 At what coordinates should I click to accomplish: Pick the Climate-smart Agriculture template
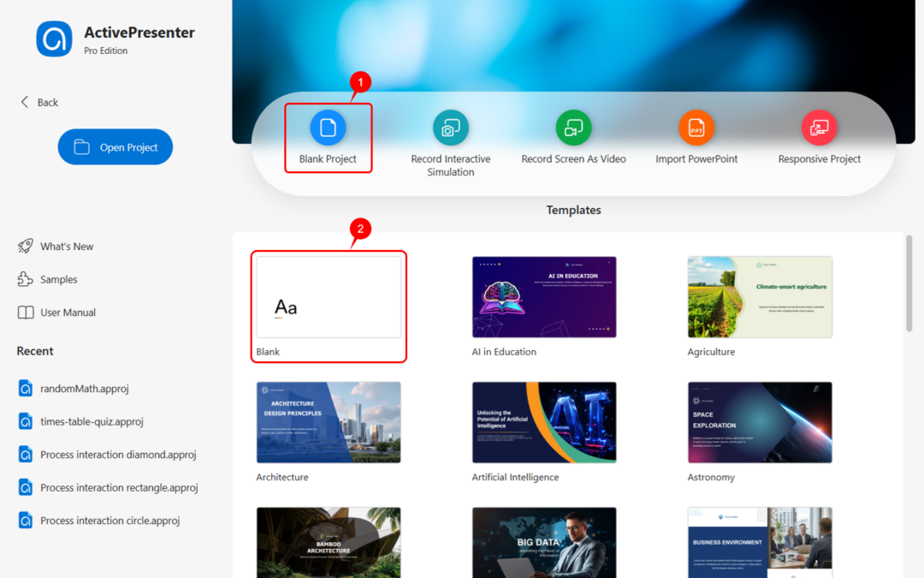tap(760, 295)
